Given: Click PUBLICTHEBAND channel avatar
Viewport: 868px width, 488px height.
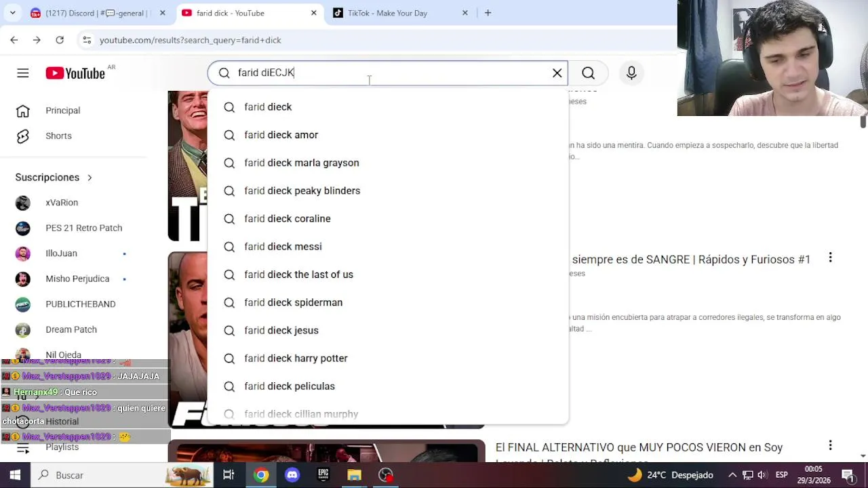Looking at the screenshot, I should pos(23,304).
